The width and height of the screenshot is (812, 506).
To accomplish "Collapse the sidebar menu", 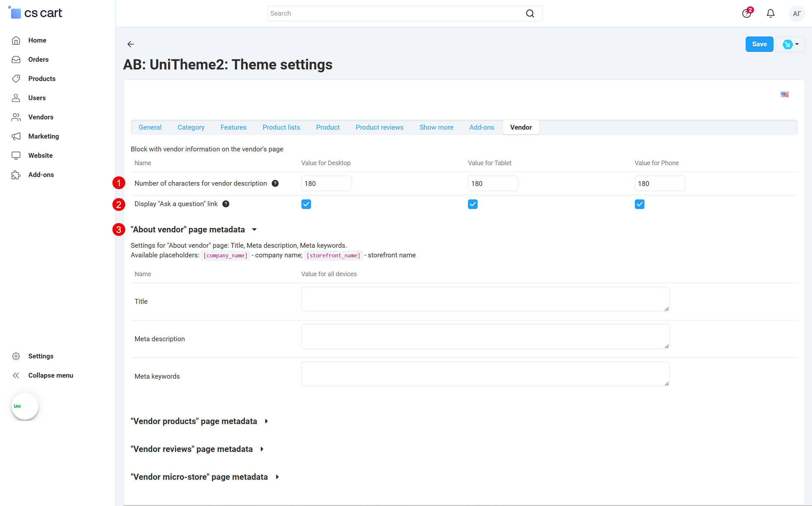I will (x=50, y=375).
